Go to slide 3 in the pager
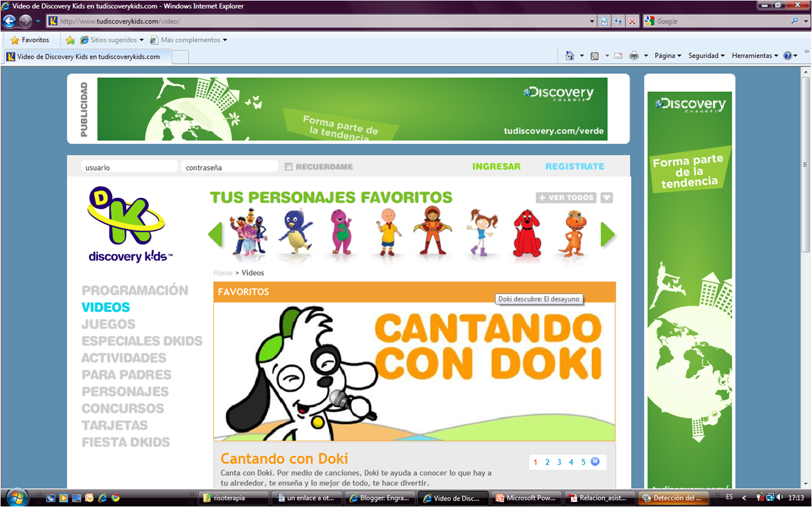The image size is (812, 507). (x=559, y=462)
